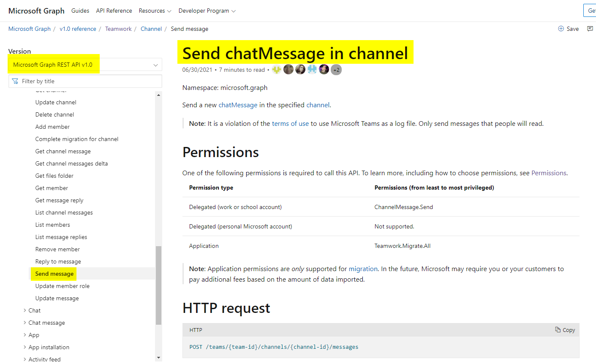Viewport: 596px width, 364px height.
Task: Select Reply to message in sidebar
Action: click(x=58, y=261)
